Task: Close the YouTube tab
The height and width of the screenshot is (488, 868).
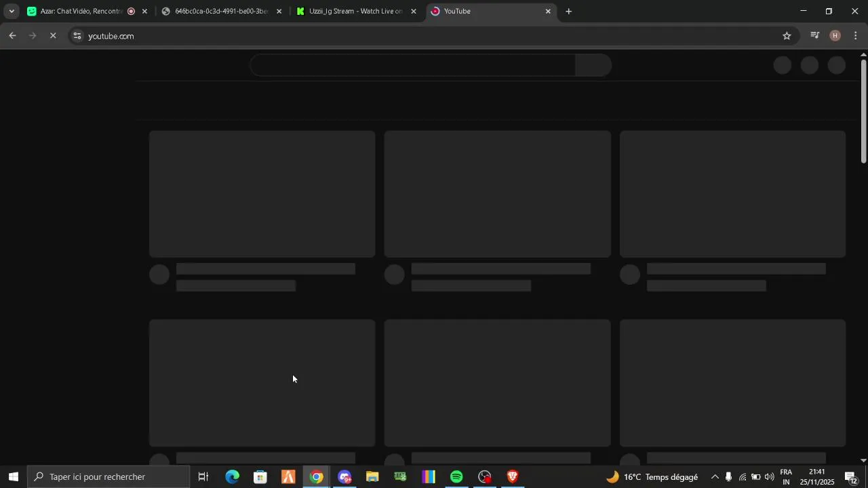Action: (x=548, y=12)
